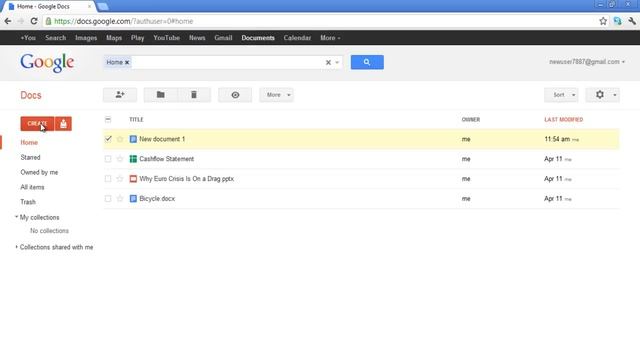Open the search options dropdown arrow
Viewport: 640px width, 360px height.
[x=337, y=62]
